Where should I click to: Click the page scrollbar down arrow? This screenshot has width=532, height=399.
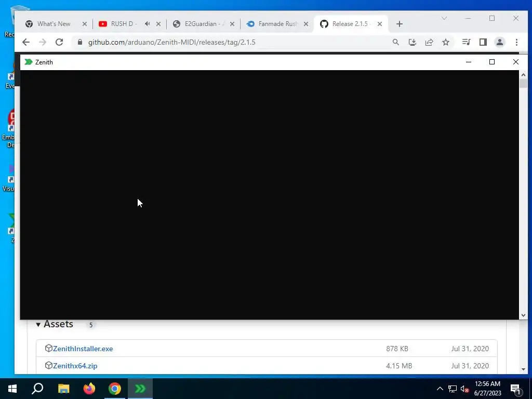pos(523,369)
